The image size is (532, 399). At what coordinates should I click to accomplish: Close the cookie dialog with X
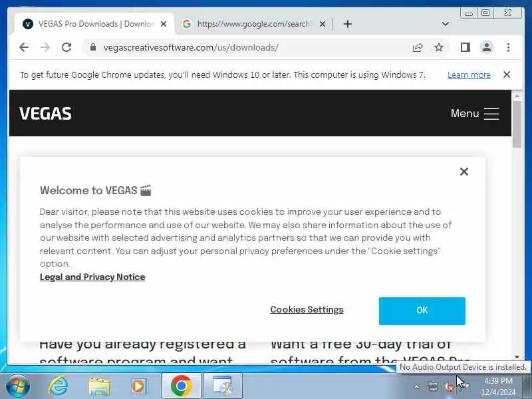pyautogui.click(x=464, y=172)
